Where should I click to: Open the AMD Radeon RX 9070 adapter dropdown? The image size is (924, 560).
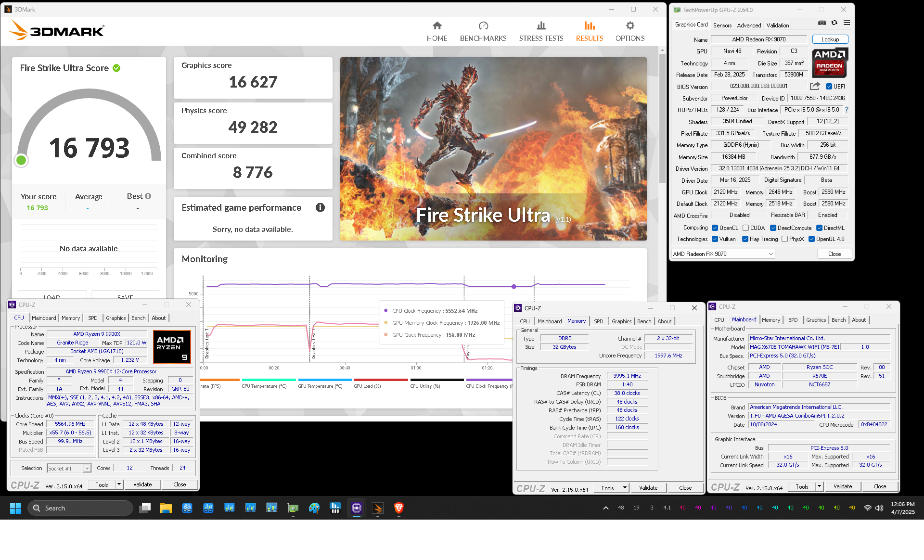click(x=723, y=254)
